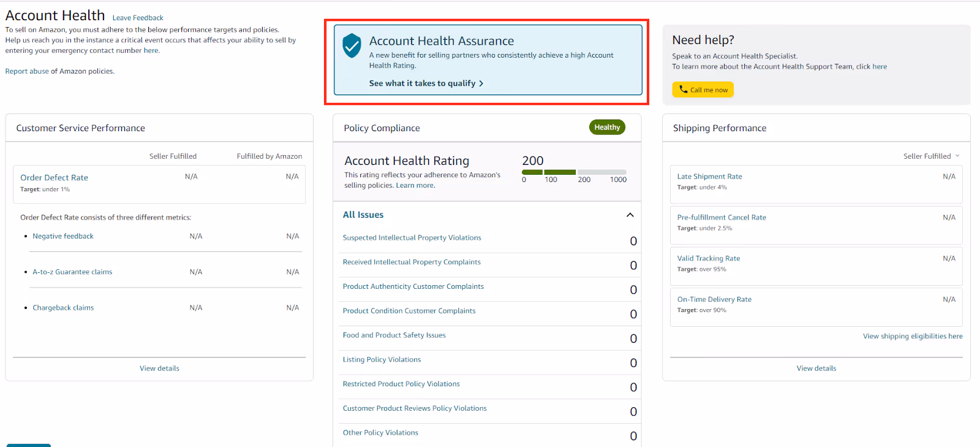Click the Policy Compliance heading
This screenshot has height=447, width=980.
coord(382,128)
